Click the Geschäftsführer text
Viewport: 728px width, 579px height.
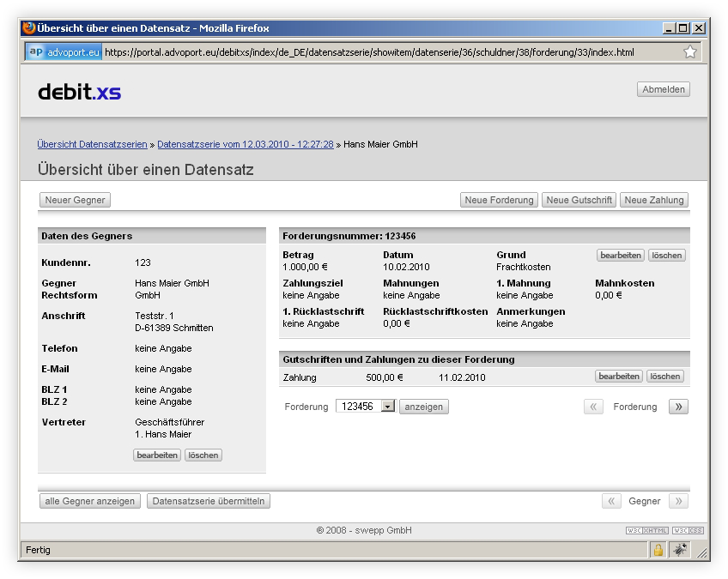tap(169, 422)
